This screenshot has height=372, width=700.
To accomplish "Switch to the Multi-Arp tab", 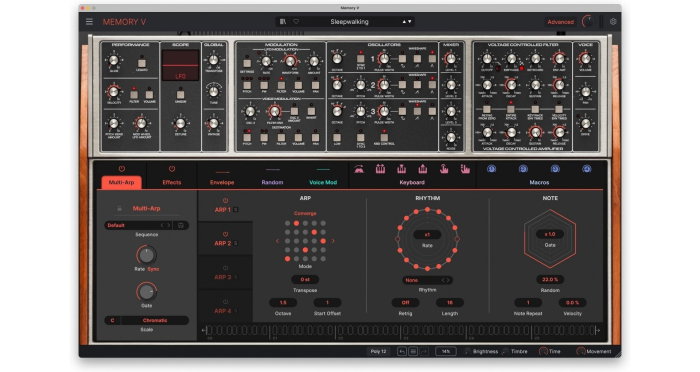I will pos(121,182).
